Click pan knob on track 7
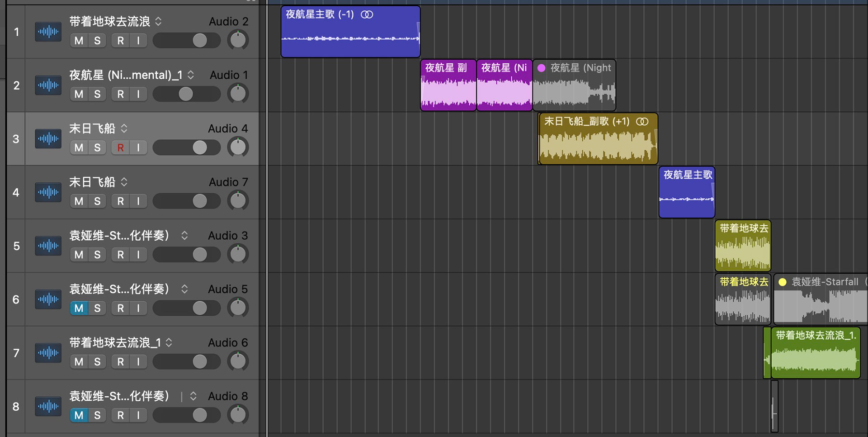This screenshot has height=437, width=868. 238,361
